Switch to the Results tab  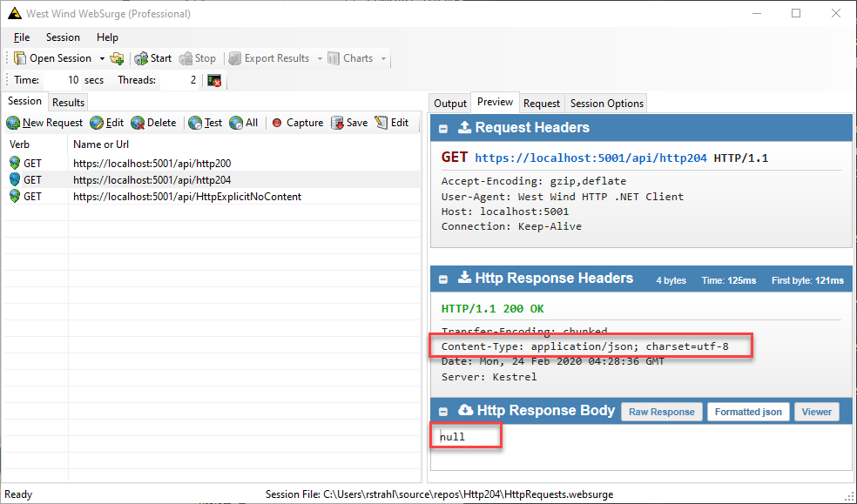[x=67, y=102]
